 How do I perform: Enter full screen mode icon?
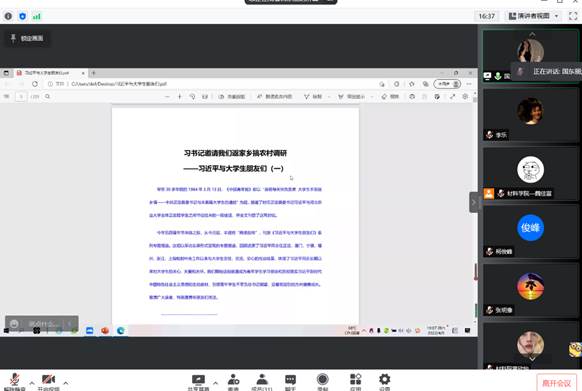point(573,16)
